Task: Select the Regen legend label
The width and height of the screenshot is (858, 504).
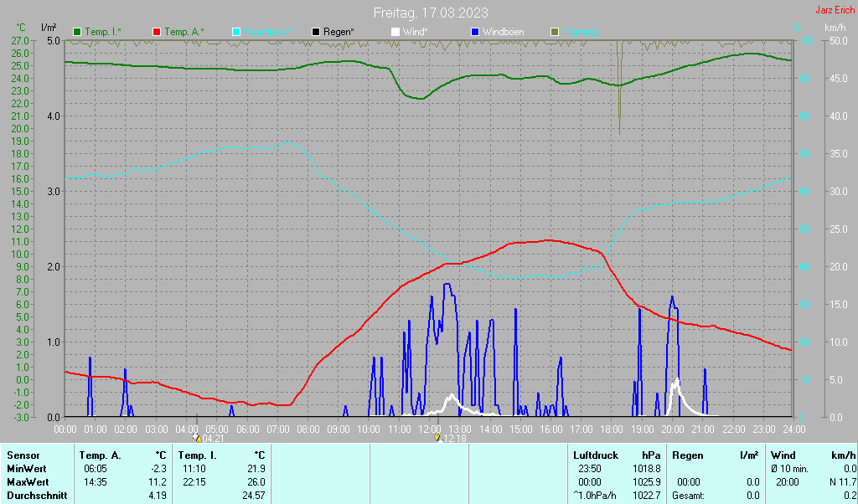Action: coord(339,33)
